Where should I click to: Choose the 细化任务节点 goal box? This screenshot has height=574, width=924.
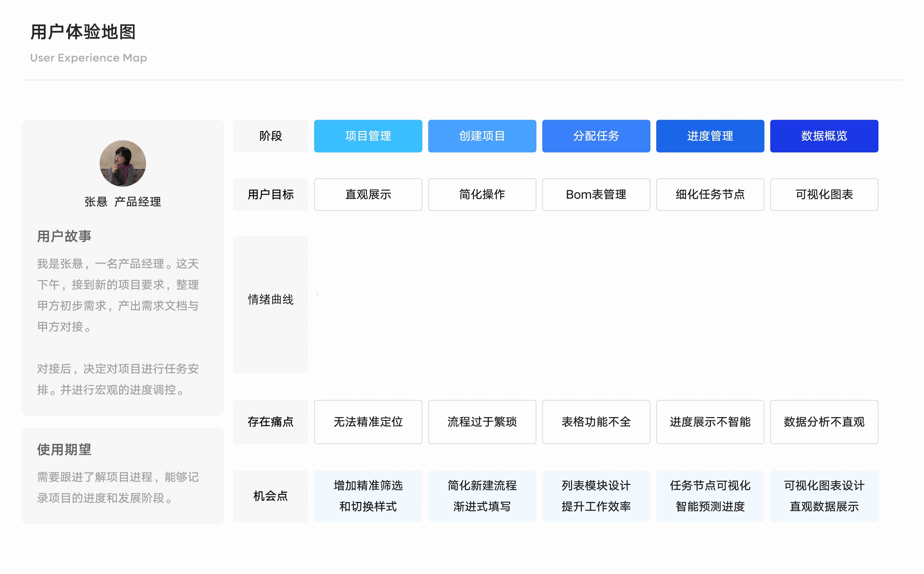click(x=709, y=194)
